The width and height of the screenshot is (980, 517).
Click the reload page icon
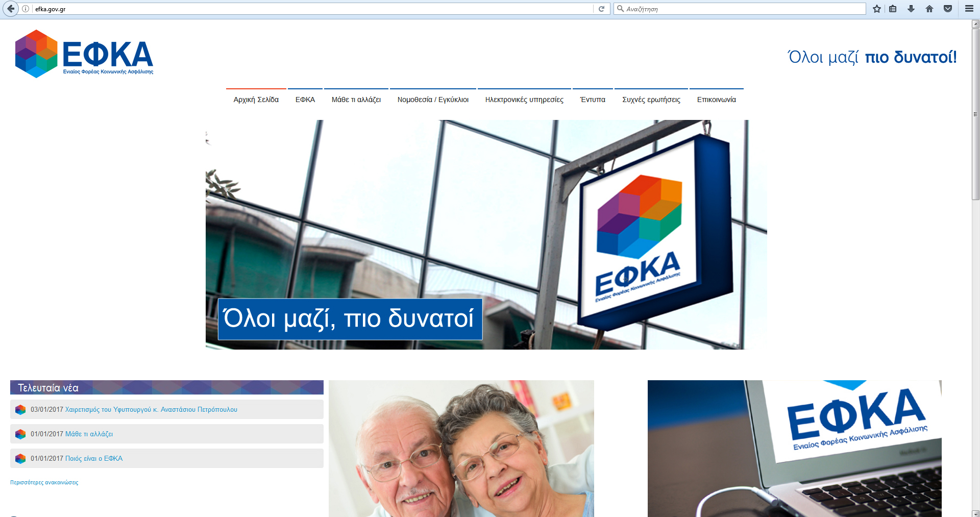601,9
